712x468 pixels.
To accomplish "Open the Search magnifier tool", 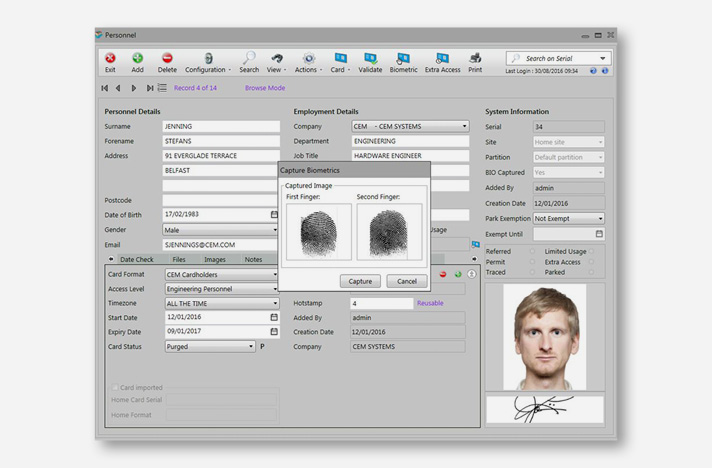I will (249, 59).
